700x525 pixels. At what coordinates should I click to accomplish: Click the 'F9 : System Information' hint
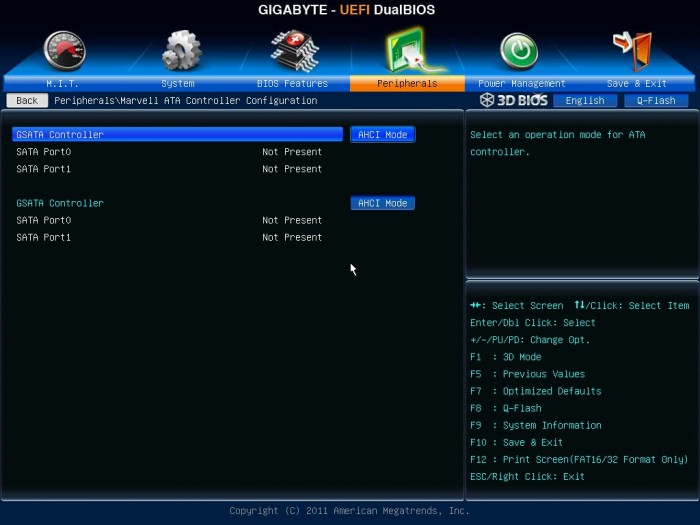[536, 425]
